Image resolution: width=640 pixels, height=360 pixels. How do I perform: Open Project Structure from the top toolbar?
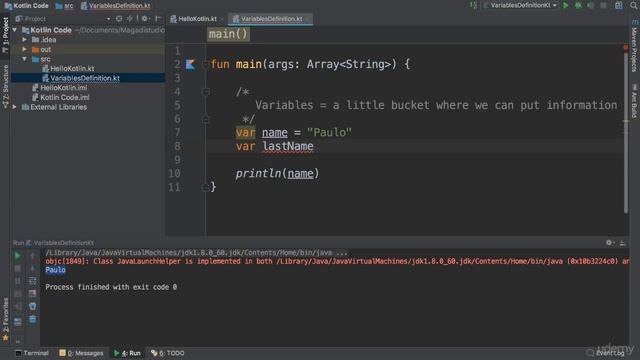(x=619, y=6)
